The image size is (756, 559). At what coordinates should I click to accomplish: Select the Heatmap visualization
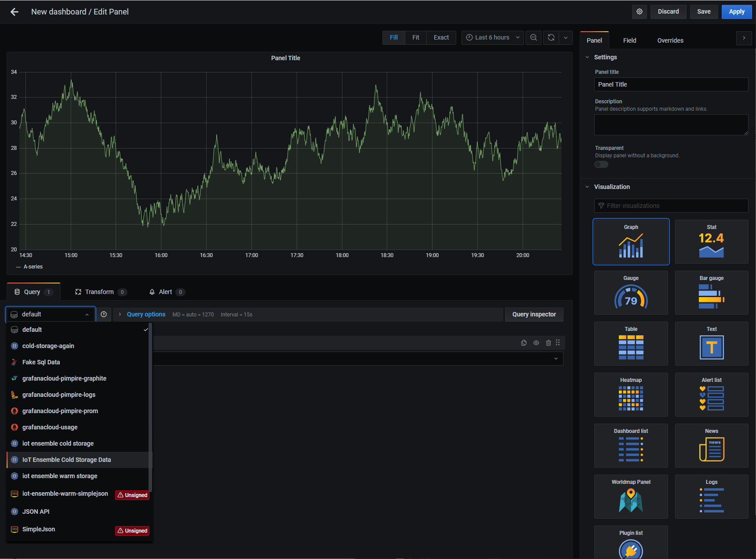pyautogui.click(x=631, y=395)
